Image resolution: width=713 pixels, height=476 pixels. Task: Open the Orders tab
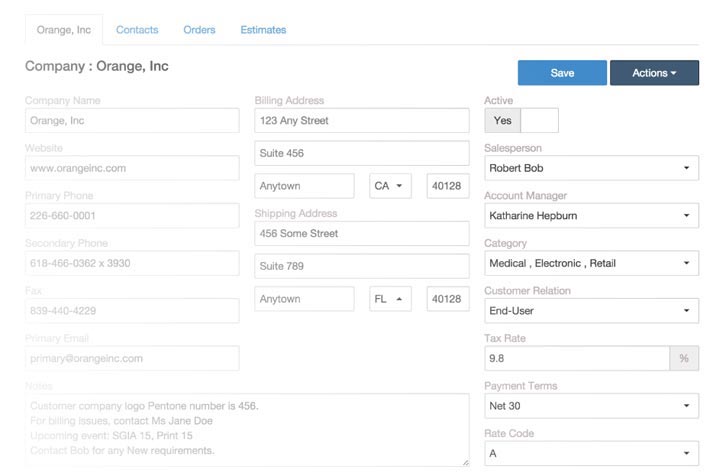[199, 30]
